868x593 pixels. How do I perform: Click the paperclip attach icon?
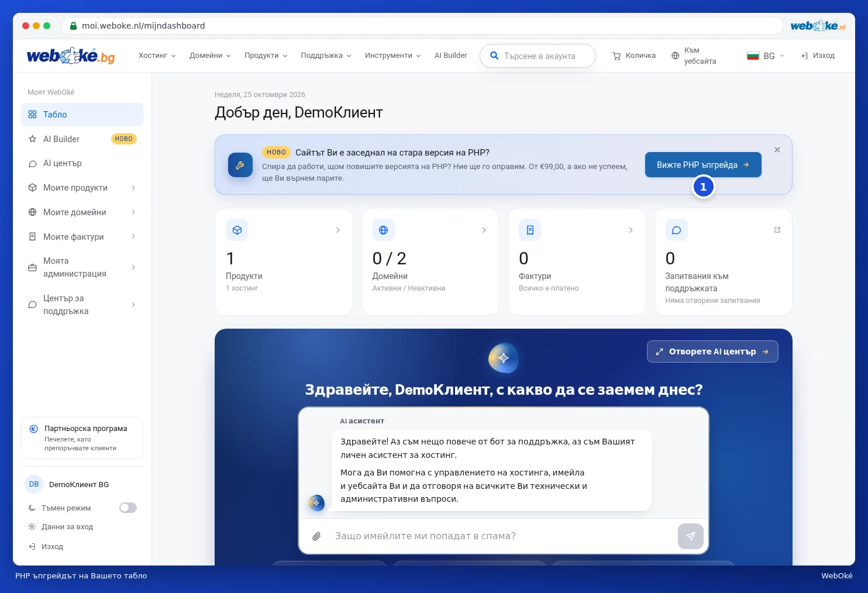point(316,536)
